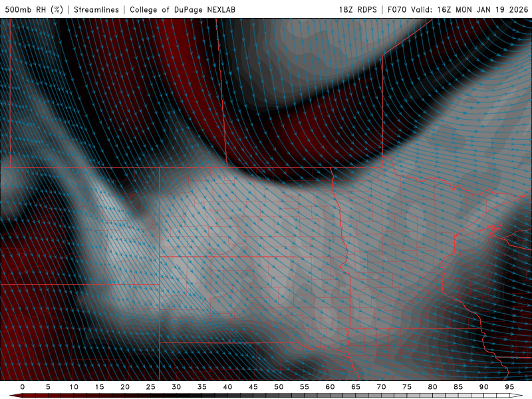Click the '10' colorbar label
Image resolution: width=532 pixels, height=399 pixels.
click(74, 387)
